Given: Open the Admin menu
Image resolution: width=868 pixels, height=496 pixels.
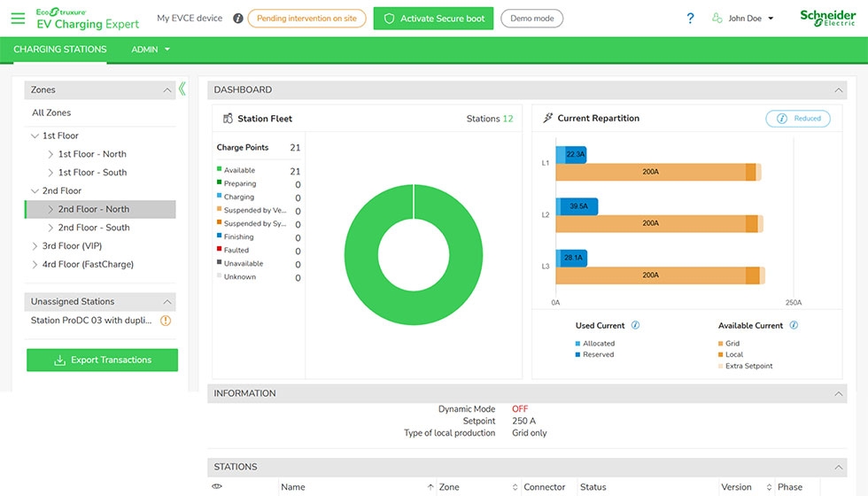Looking at the screenshot, I should 151,50.
